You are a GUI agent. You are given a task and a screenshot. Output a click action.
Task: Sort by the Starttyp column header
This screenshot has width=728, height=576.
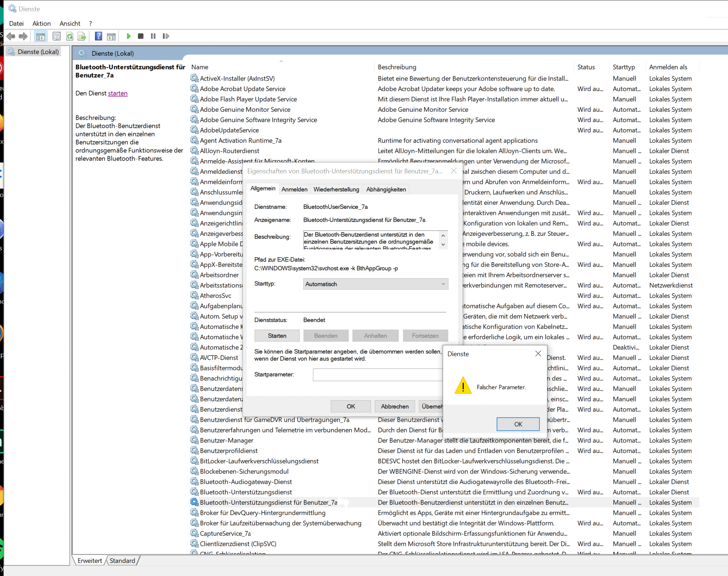(x=627, y=67)
